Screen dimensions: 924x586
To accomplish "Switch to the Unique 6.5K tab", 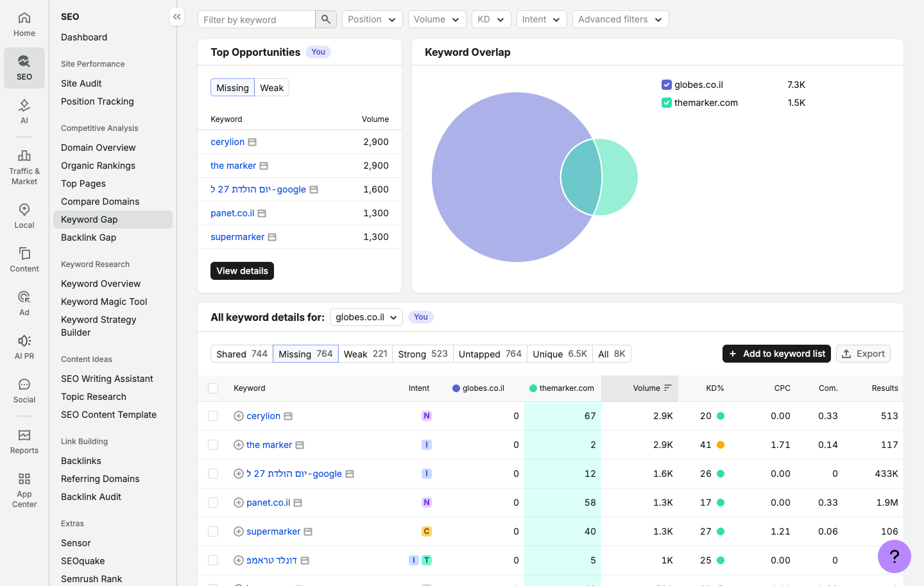I will click(560, 354).
